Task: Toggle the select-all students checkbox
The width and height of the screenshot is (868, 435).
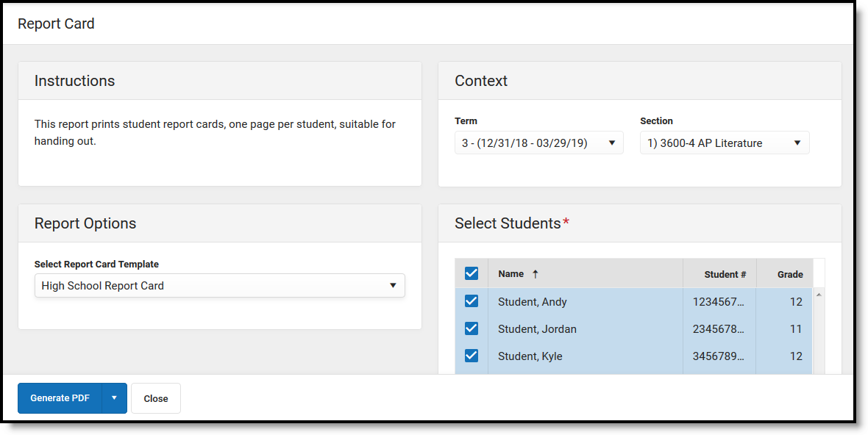Action: [472, 273]
